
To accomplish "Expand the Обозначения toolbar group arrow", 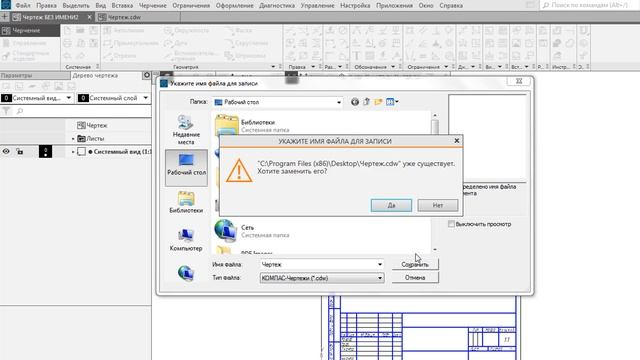I will tap(393, 67).
